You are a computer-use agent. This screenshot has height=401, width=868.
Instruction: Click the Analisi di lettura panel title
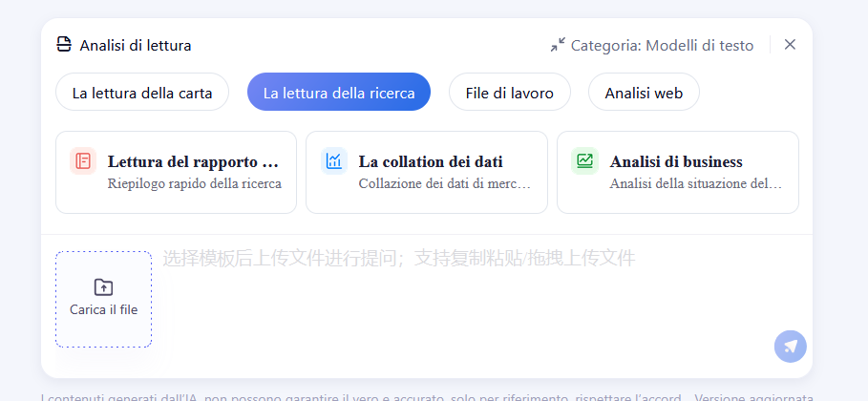136,45
